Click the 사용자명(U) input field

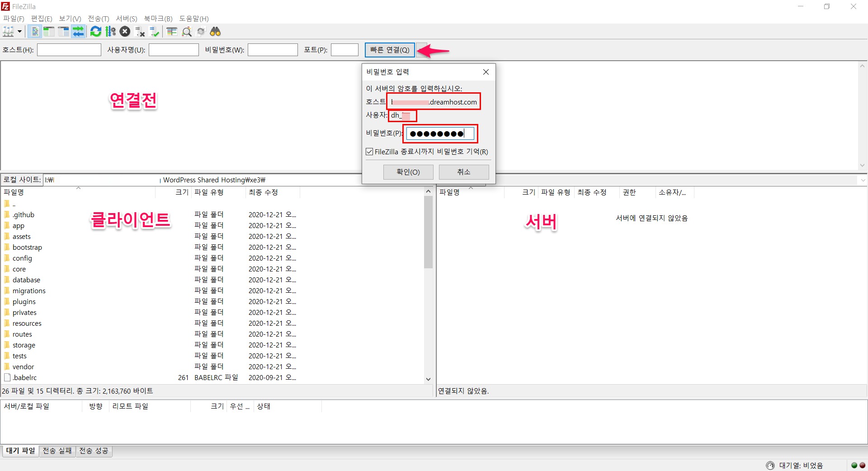click(174, 50)
